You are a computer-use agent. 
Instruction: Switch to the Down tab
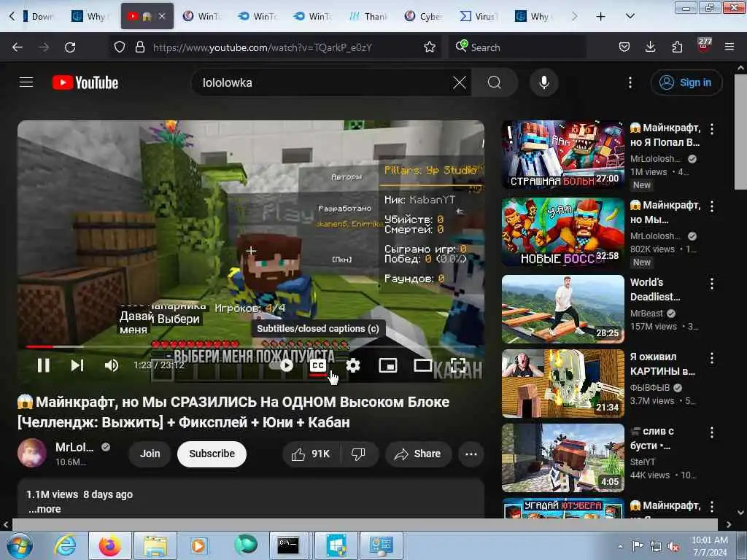pyautogui.click(x=38, y=17)
